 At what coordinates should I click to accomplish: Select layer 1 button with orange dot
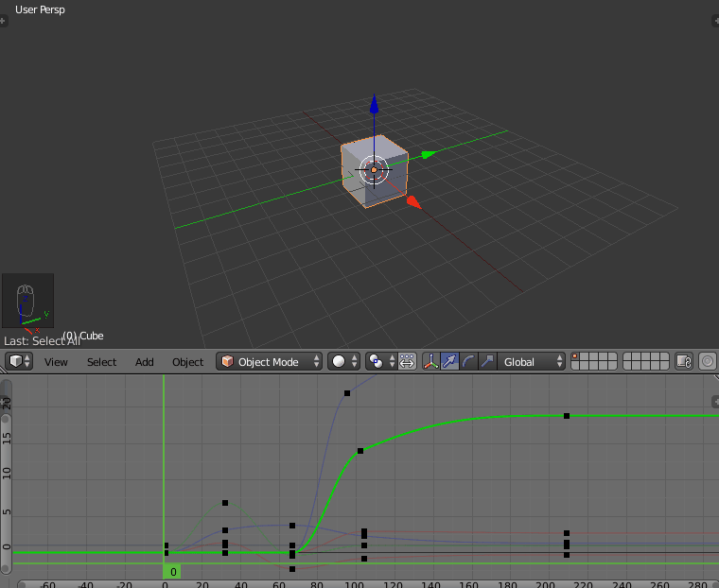[575, 357]
